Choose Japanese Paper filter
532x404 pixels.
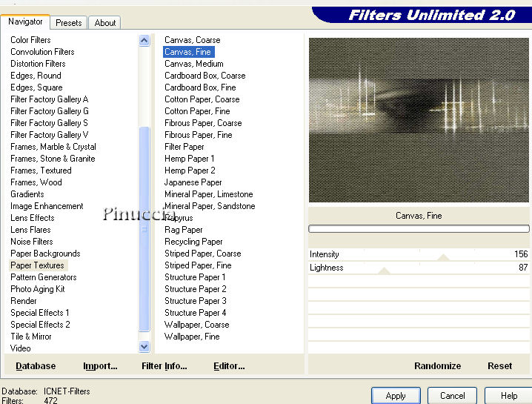click(193, 182)
